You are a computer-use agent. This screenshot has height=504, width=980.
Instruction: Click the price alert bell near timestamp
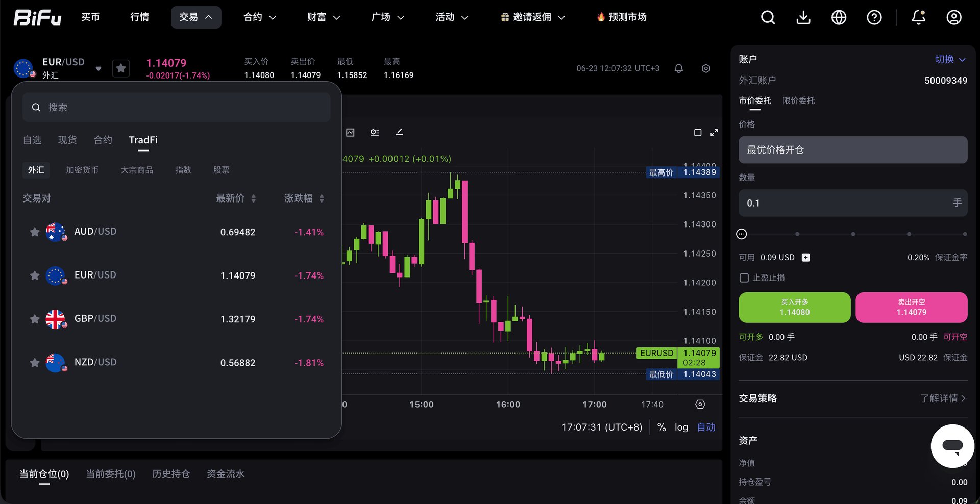(679, 68)
